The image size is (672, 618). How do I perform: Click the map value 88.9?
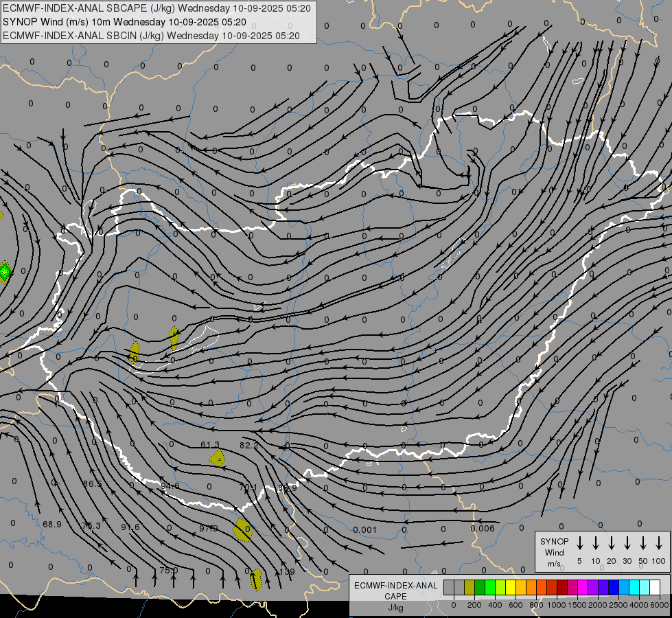click(288, 488)
